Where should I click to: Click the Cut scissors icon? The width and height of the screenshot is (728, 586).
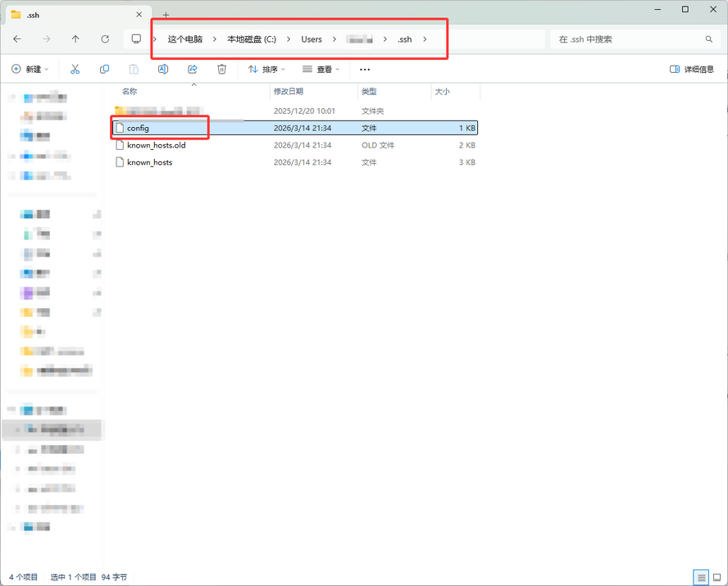[x=75, y=70]
